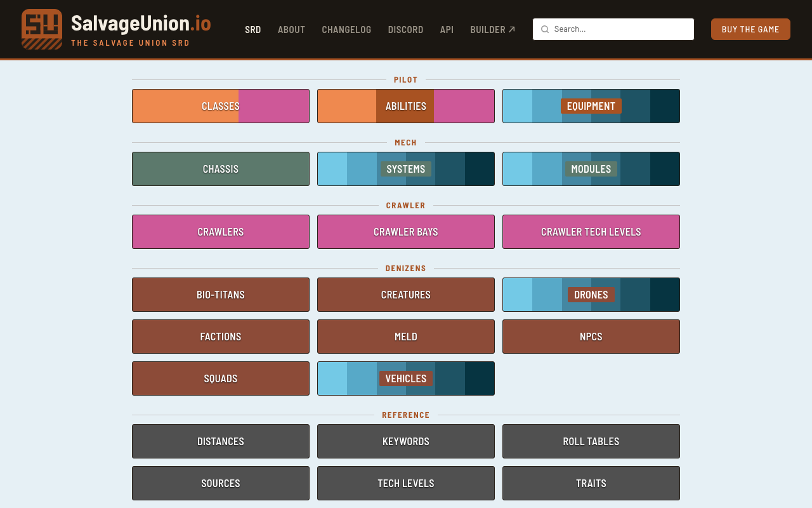Open the CREATURES card
812x508 pixels.
coord(406,295)
